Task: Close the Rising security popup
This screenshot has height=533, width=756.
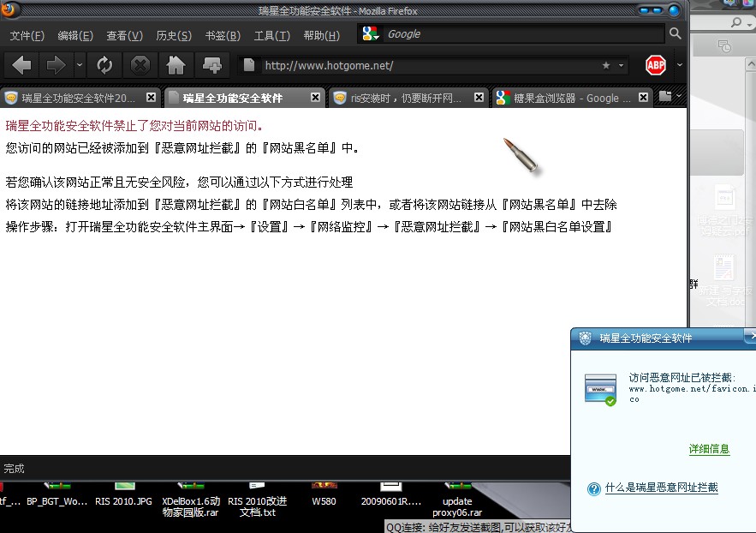Action: [x=752, y=334]
